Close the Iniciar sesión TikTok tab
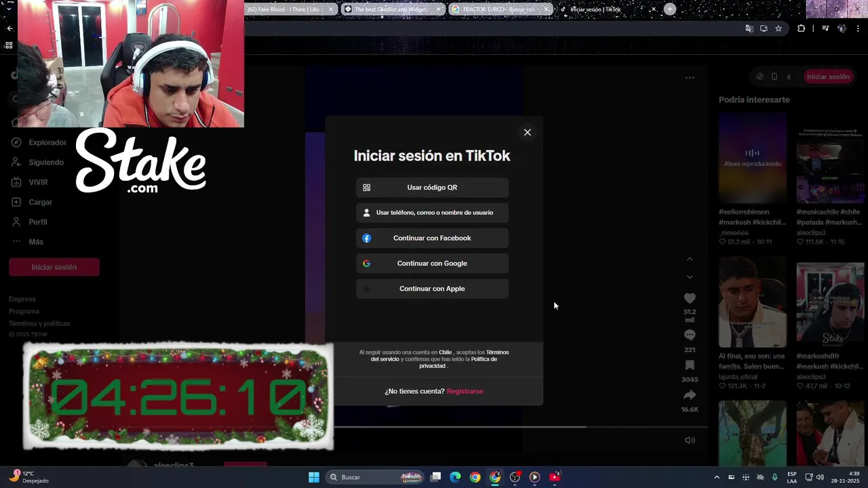The width and height of the screenshot is (868, 488). coord(654,9)
